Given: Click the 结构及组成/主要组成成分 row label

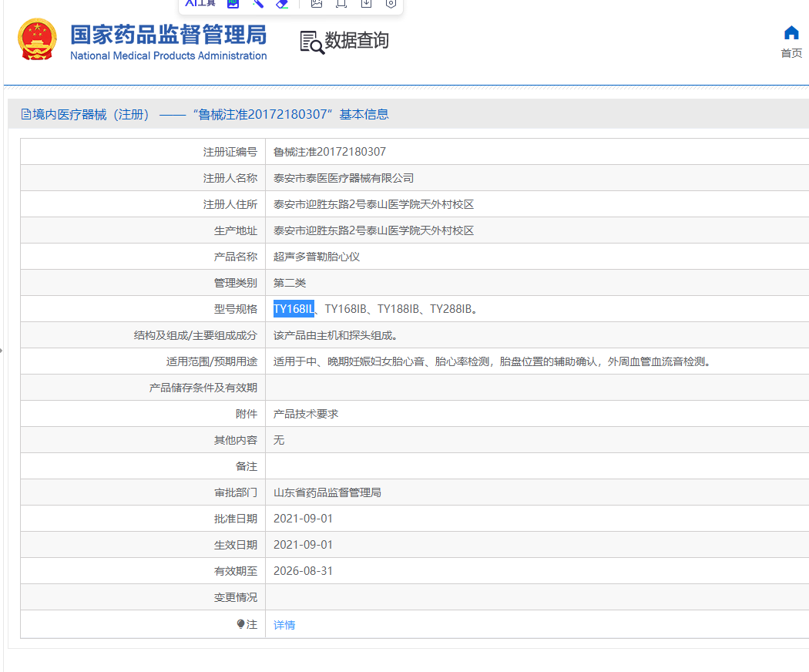Looking at the screenshot, I should click(196, 335).
